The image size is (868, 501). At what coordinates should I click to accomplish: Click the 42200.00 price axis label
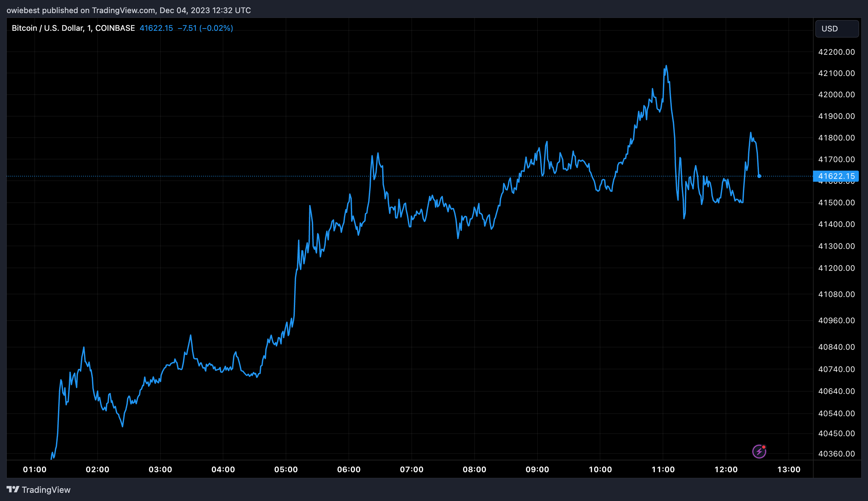836,52
